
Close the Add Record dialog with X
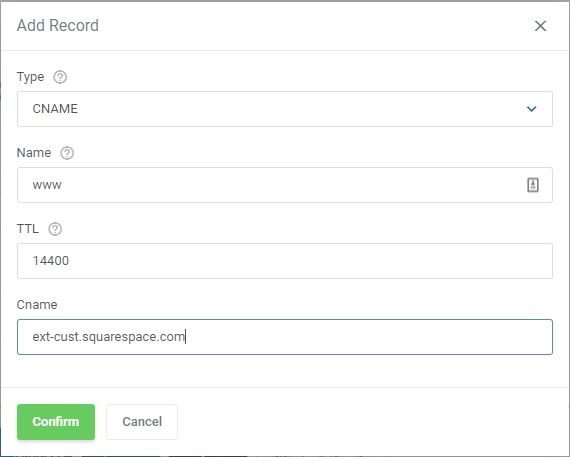tap(540, 26)
